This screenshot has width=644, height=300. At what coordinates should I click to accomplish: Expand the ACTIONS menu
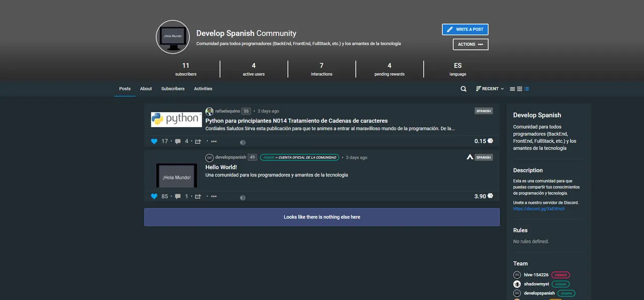470,44
